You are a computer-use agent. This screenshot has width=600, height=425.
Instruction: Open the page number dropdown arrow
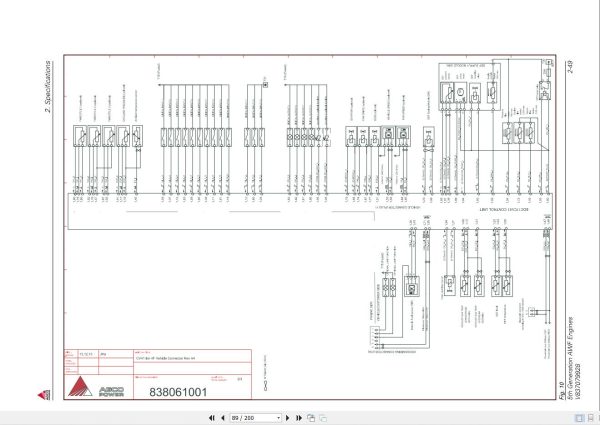tap(279, 418)
